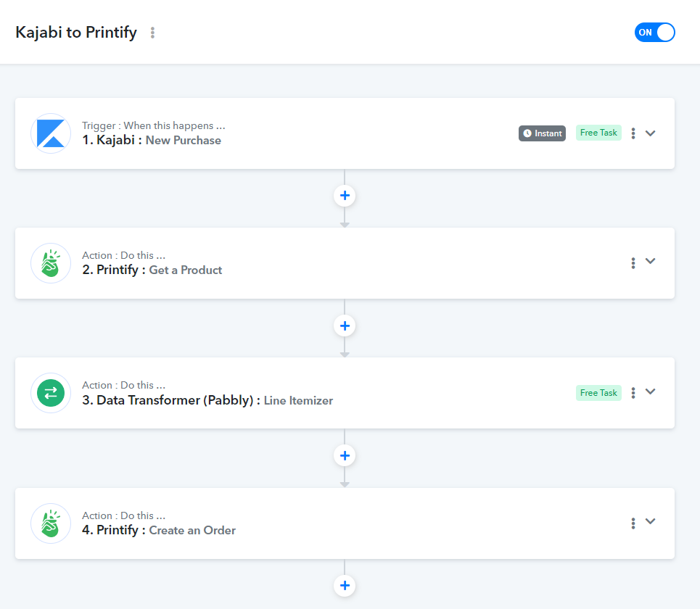Open three-dot menu for Create an Order step

click(633, 523)
